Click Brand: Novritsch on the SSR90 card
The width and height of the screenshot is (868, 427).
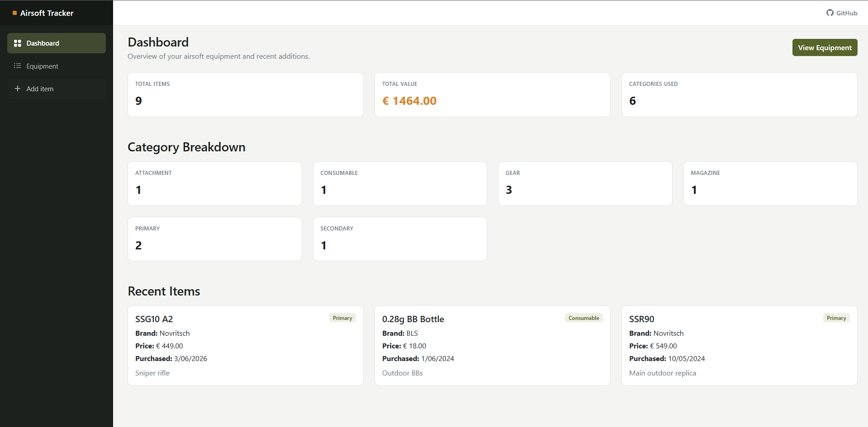click(656, 333)
